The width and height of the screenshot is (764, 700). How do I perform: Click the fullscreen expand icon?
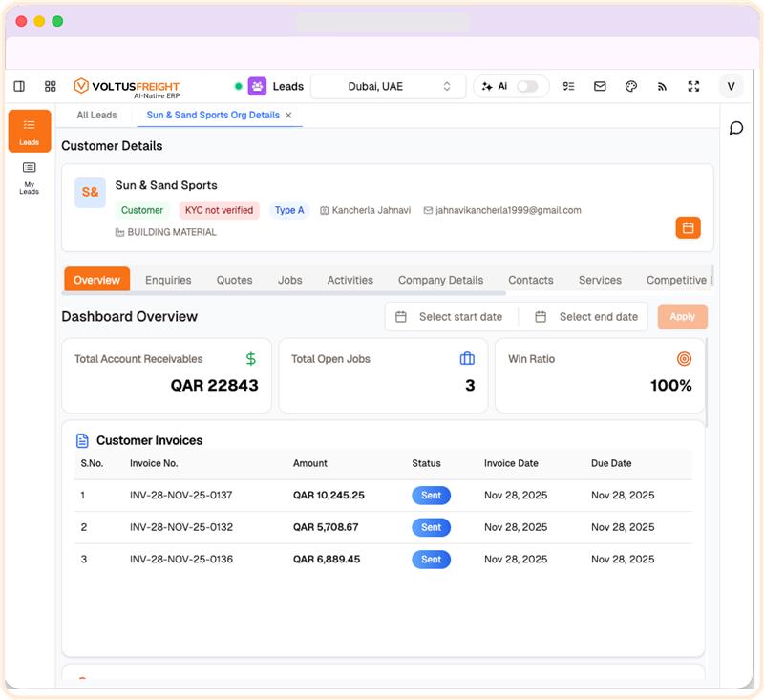click(x=693, y=86)
